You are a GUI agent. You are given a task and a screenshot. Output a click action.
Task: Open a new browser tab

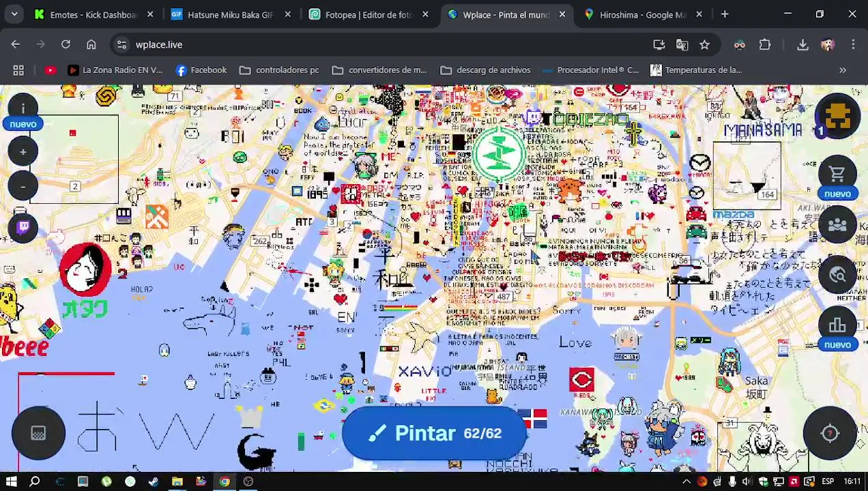pos(725,14)
